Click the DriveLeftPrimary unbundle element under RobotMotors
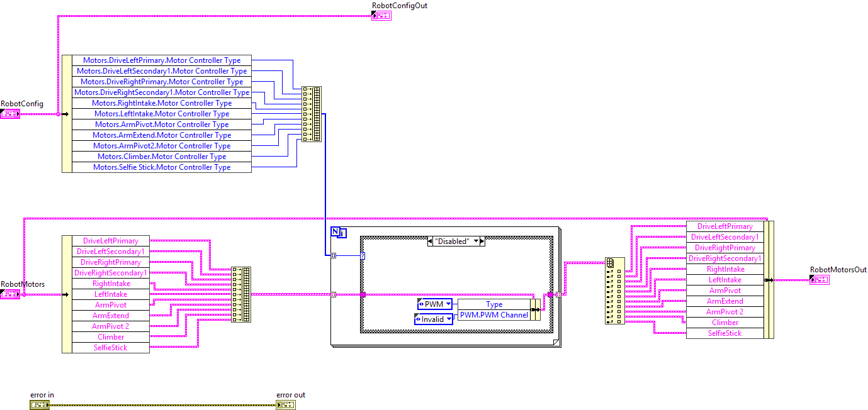 pyautogui.click(x=106, y=241)
